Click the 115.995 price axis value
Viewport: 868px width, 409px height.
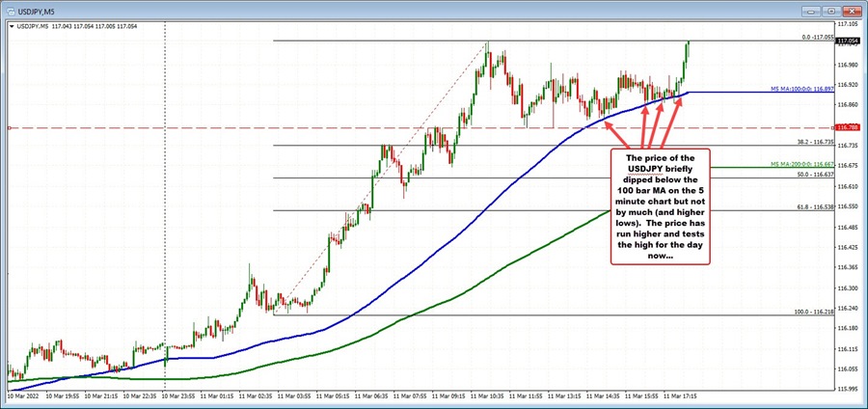click(849, 389)
